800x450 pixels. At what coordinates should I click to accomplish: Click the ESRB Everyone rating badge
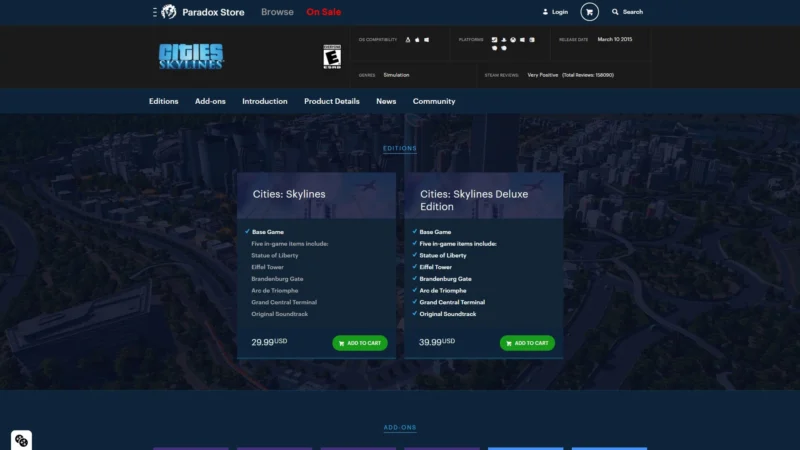pos(332,57)
